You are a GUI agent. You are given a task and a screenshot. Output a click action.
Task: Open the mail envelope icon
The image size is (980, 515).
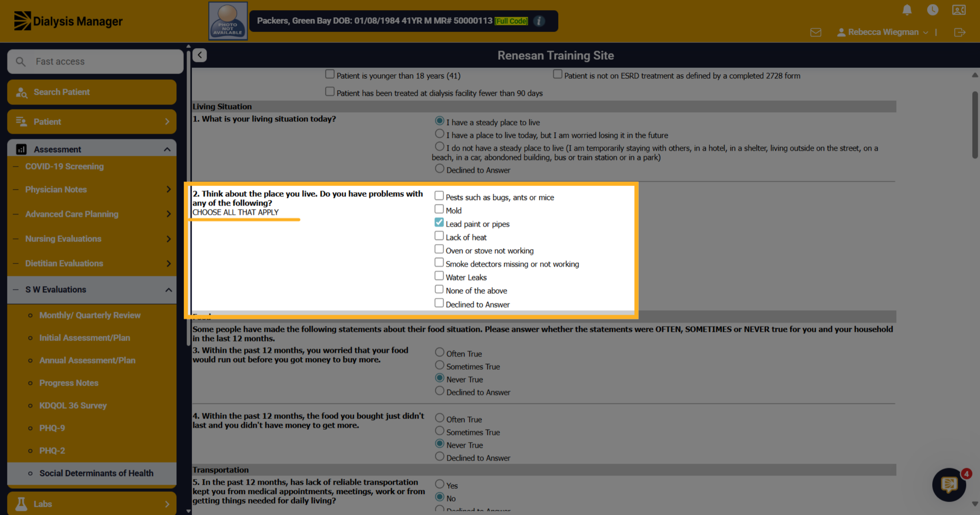click(x=815, y=32)
